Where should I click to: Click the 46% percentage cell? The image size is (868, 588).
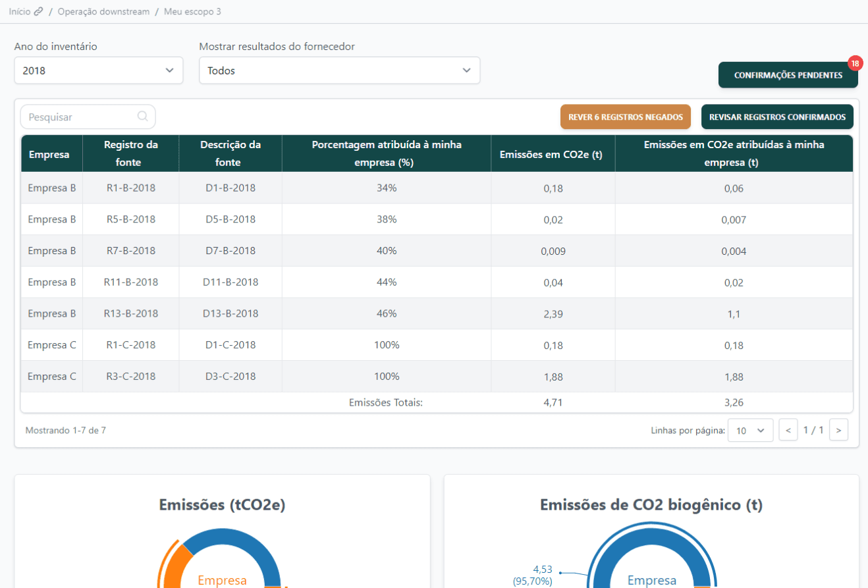point(387,313)
